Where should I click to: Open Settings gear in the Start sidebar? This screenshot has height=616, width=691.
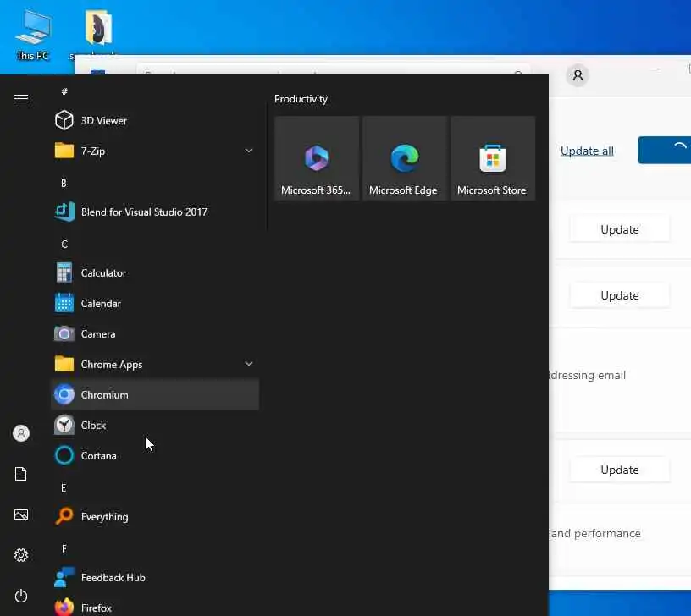[21, 555]
